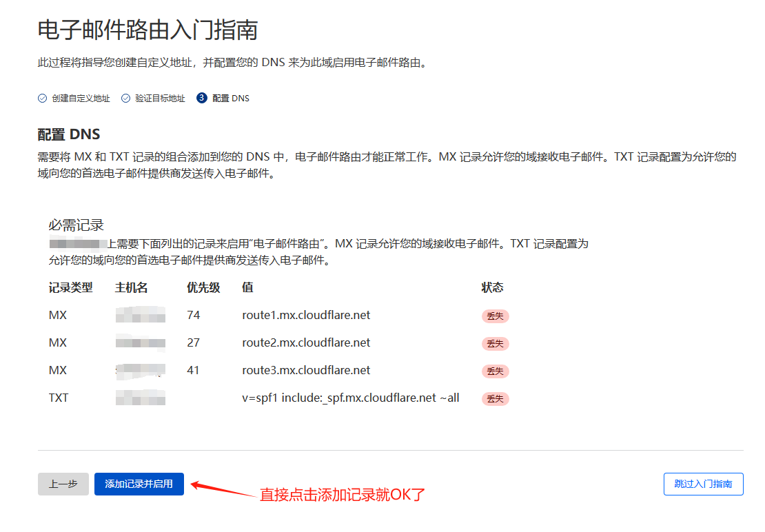Click the checkmark icon beside 验证目标地址

(x=126, y=99)
